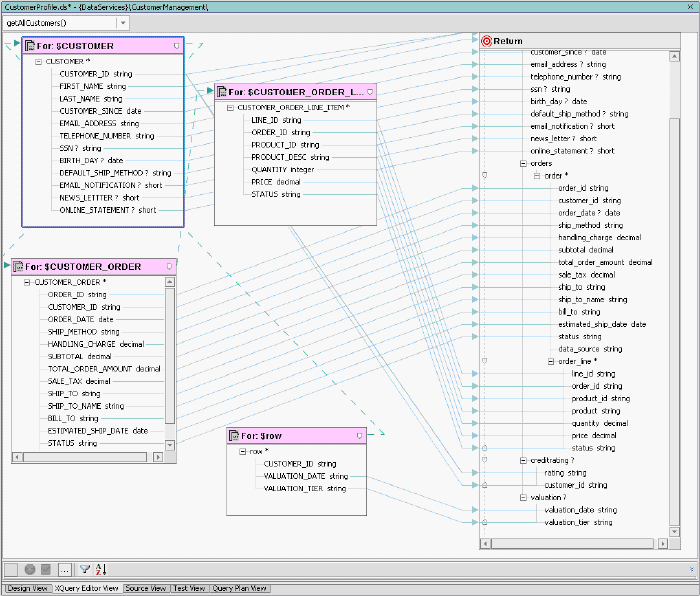Click down arrow of the Return vertical scrollbar
Screen dimensions: 700x596
[675, 532]
